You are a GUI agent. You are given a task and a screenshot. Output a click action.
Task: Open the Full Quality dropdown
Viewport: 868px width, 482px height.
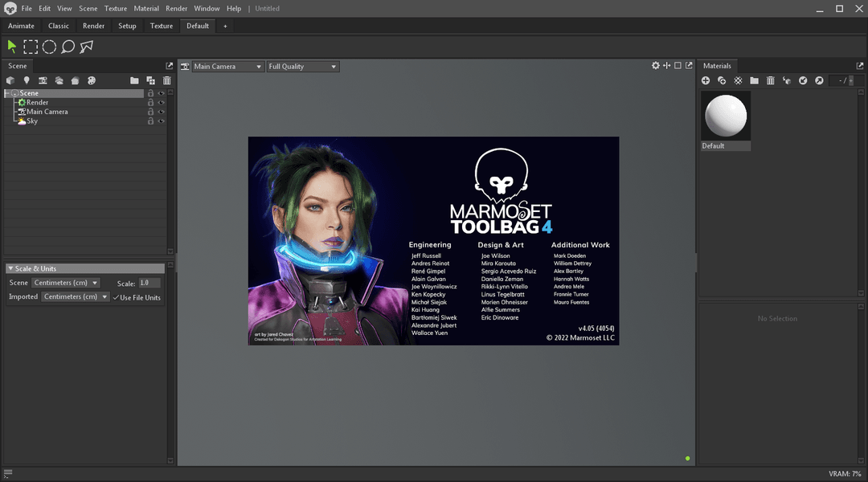coord(302,67)
